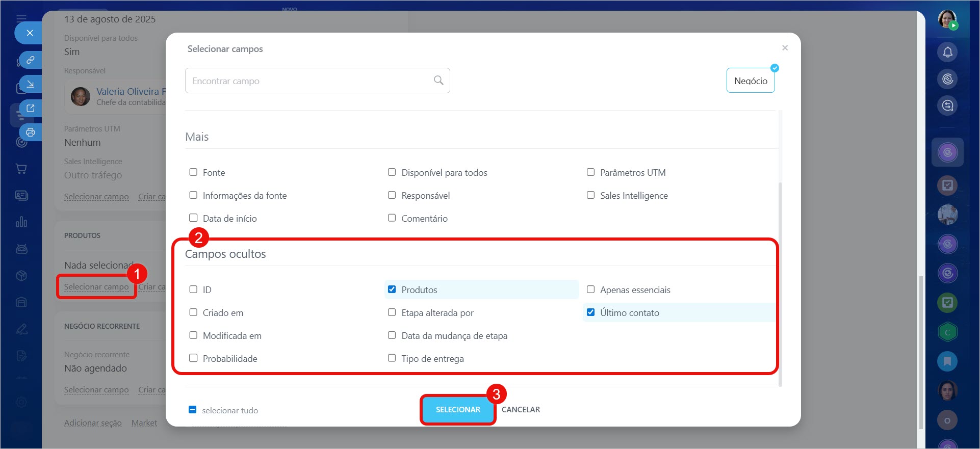Screen dimensions: 980x449
Task: Enable the Probabilidade checkbox
Action: (193, 358)
